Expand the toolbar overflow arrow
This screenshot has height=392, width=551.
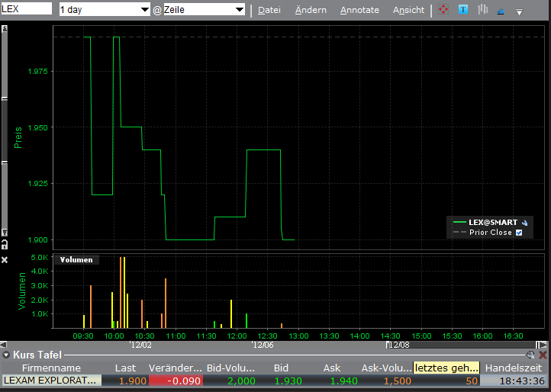519,11
